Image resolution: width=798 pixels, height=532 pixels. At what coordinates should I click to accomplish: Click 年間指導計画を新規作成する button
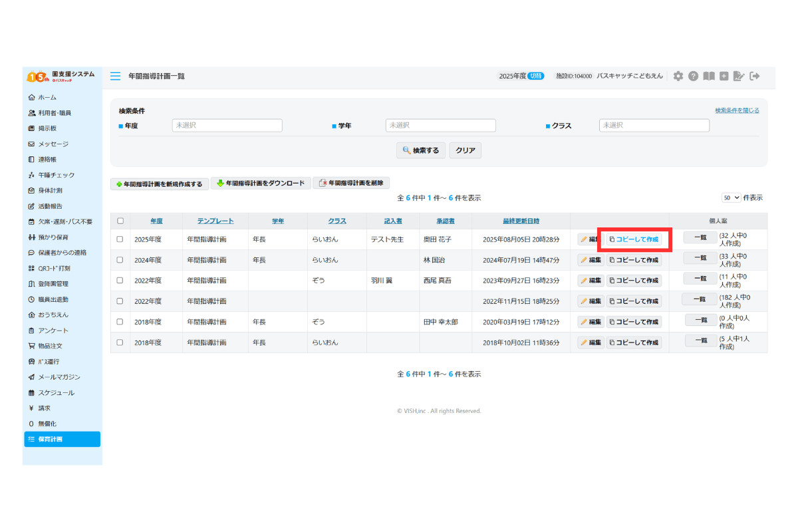(160, 184)
